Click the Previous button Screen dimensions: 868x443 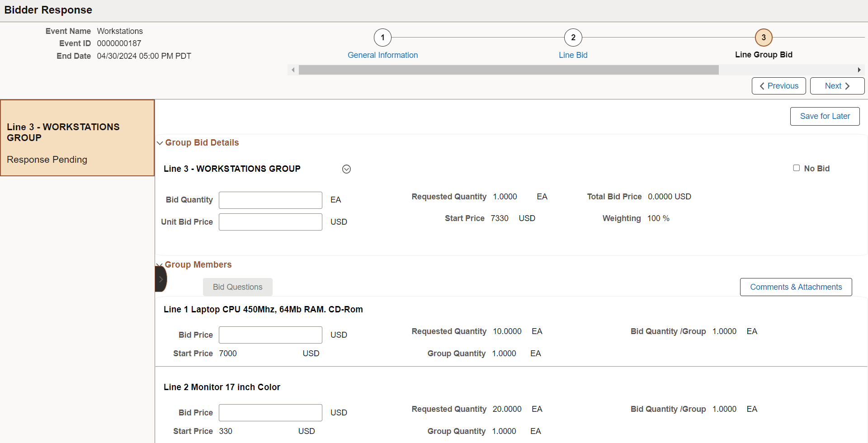(778, 85)
